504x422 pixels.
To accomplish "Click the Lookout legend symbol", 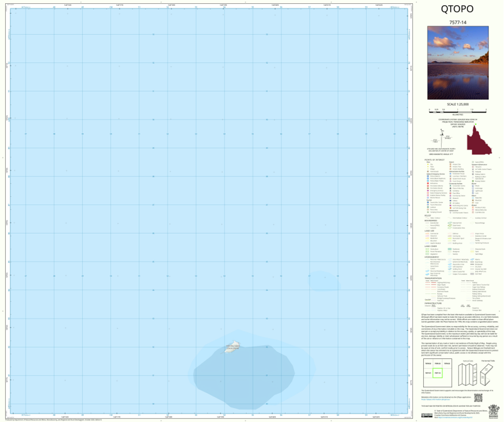I will (428, 207).
